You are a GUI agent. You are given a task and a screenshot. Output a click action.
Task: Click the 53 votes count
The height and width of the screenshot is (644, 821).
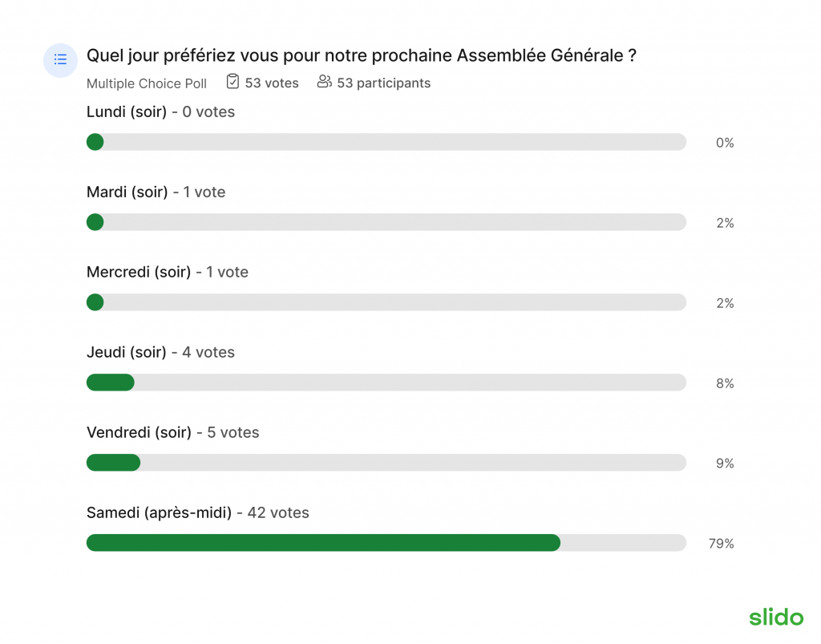(272, 83)
